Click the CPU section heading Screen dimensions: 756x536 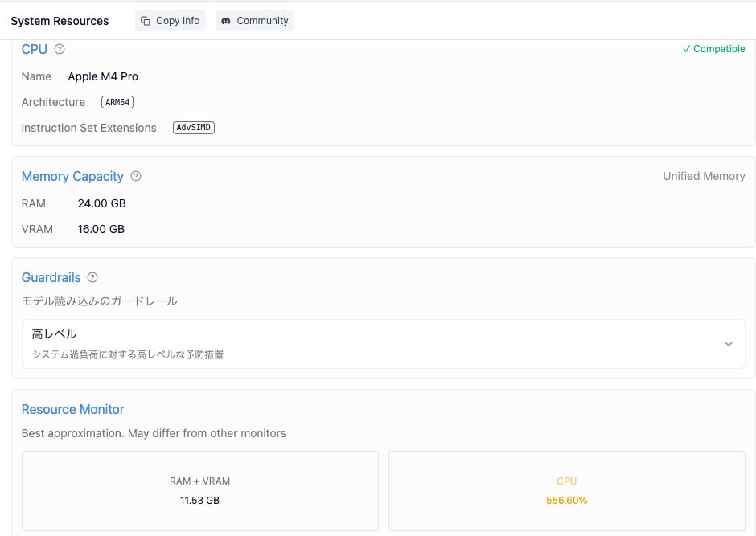(35, 49)
